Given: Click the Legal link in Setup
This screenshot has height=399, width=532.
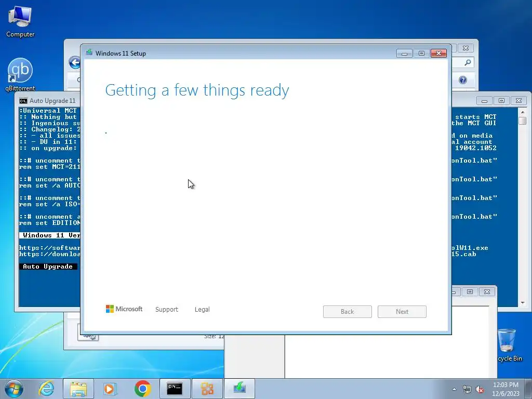Looking at the screenshot, I should click(202, 310).
